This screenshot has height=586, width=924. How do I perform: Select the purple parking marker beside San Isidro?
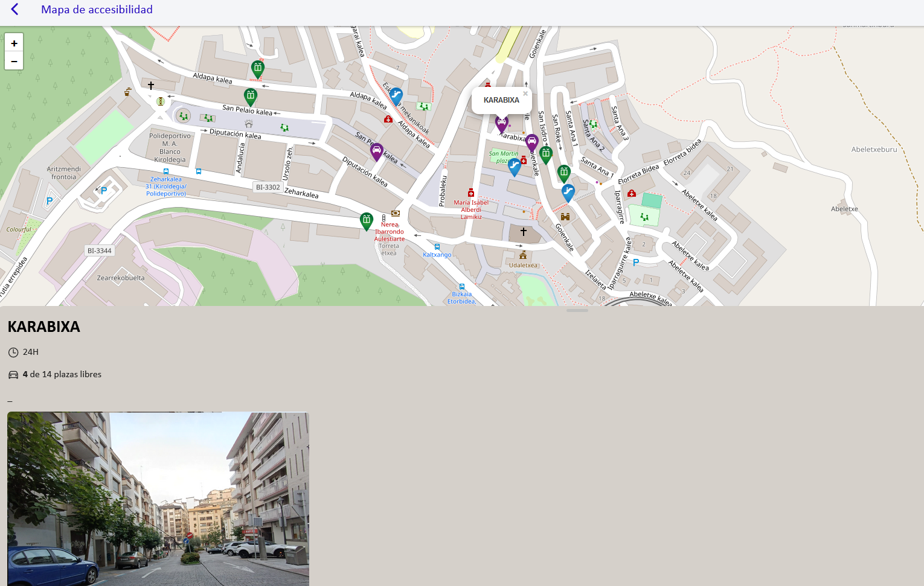(531, 142)
